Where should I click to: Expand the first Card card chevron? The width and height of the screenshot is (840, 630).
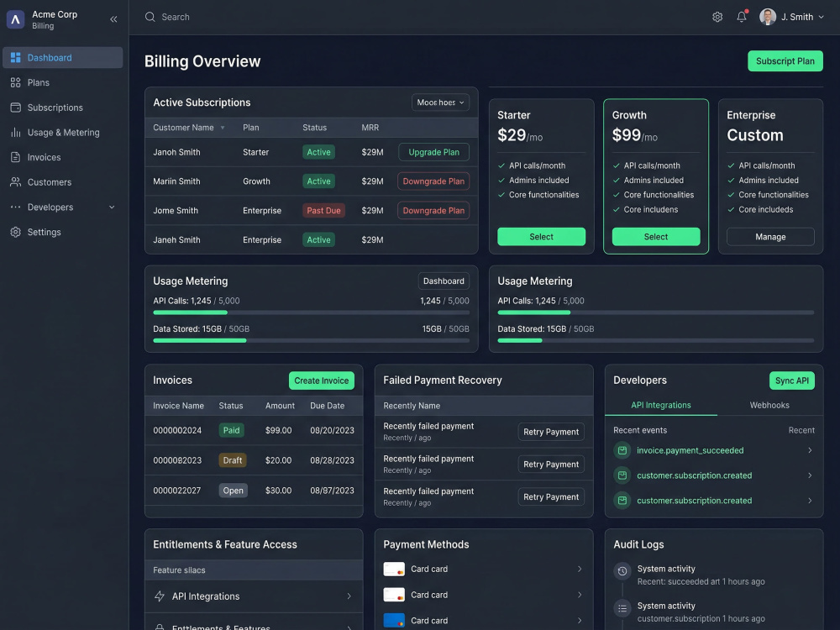(580, 569)
